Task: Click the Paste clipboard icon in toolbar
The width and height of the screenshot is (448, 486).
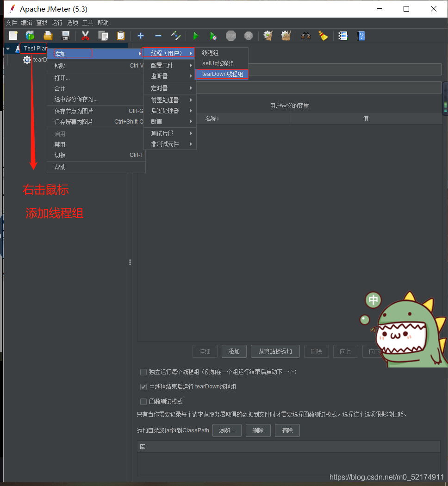Action: (x=121, y=36)
